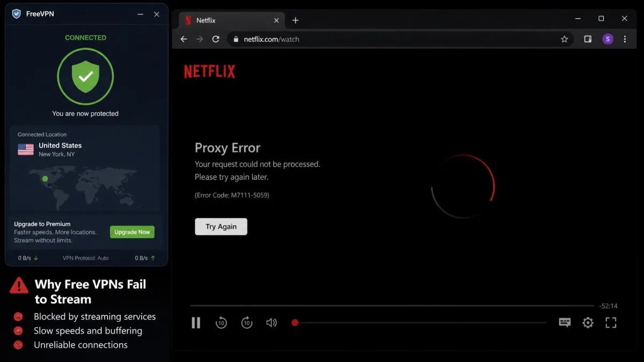Click the netflix.com/watch address bar
Screen dimensions: 644x362
[x=400, y=39]
